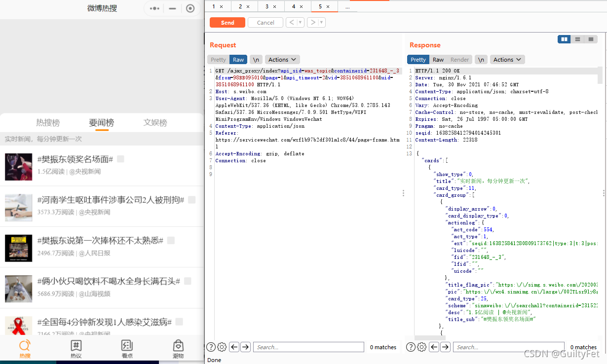607x364 pixels.
Task: Toggle \n non-printable chars in Response
Action: pyautogui.click(x=481, y=60)
